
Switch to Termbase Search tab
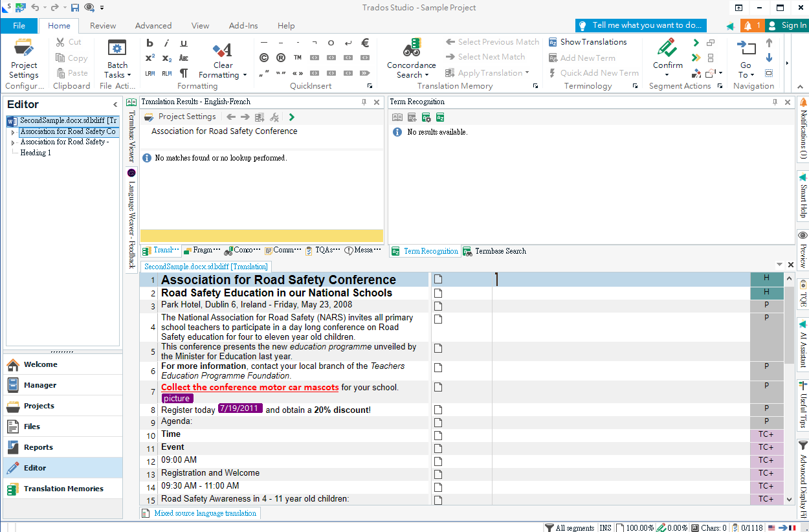coord(494,251)
